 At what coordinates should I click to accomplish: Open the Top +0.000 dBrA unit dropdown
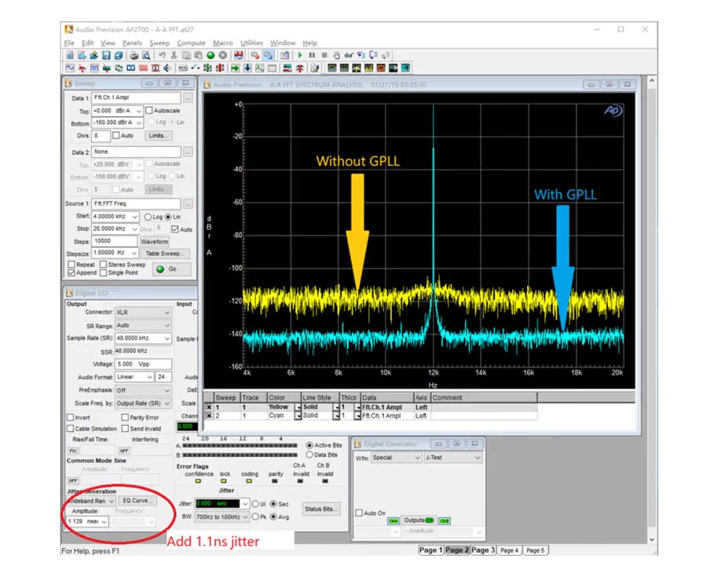[x=139, y=111]
